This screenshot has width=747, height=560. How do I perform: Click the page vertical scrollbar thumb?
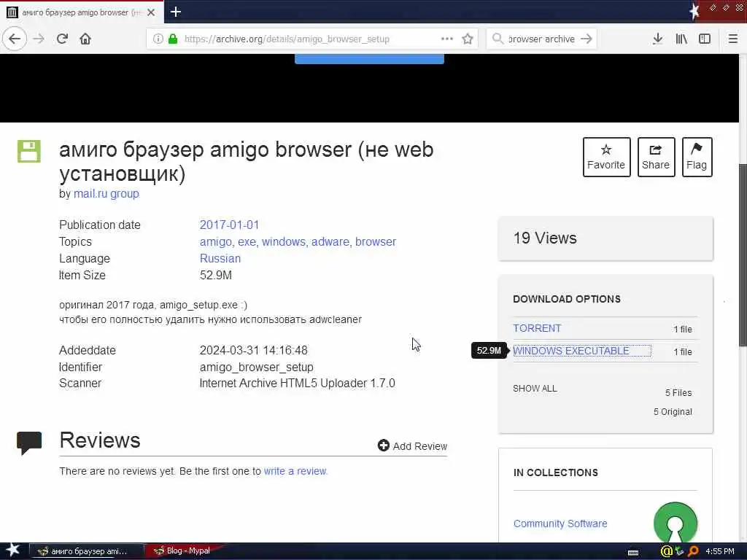[743, 254]
